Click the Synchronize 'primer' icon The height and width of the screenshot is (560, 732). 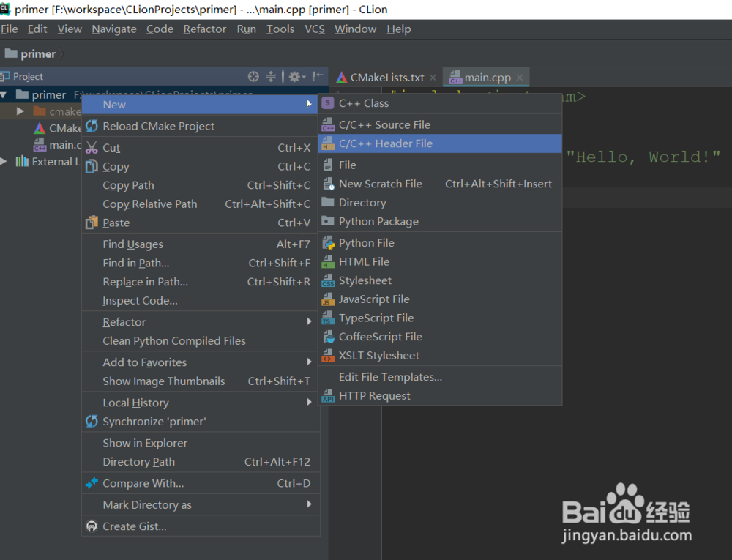pyautogui.click(x=91, y=421)
